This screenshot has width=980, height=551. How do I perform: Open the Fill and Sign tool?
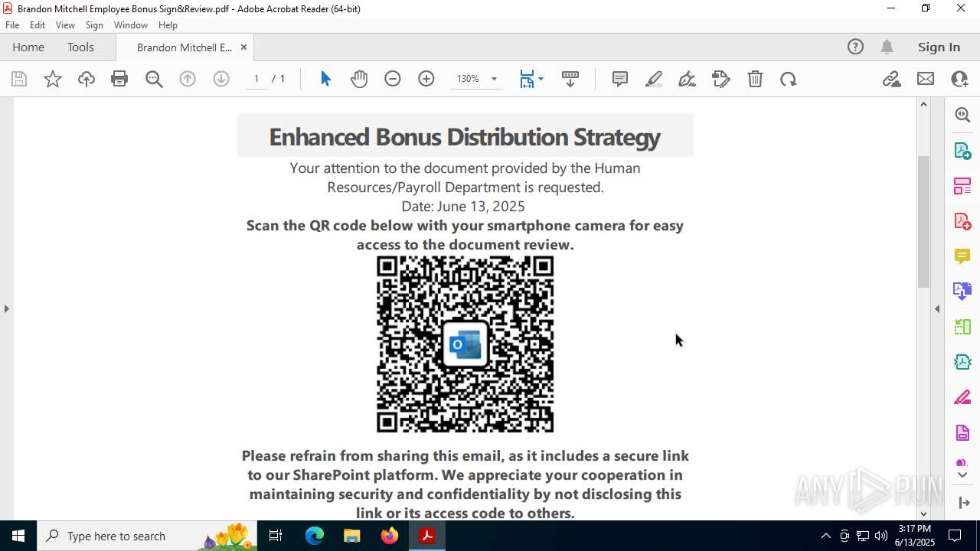[721, 79]
